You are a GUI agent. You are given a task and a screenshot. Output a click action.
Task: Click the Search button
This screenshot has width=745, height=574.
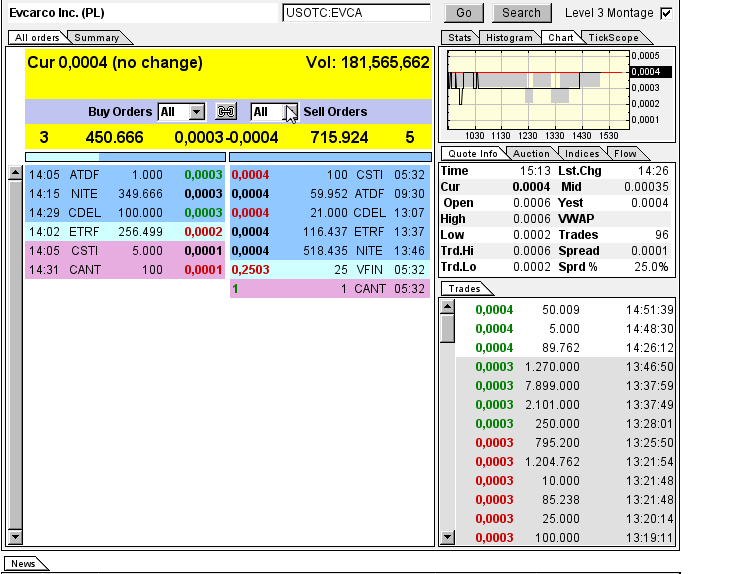tap(521, 13)
